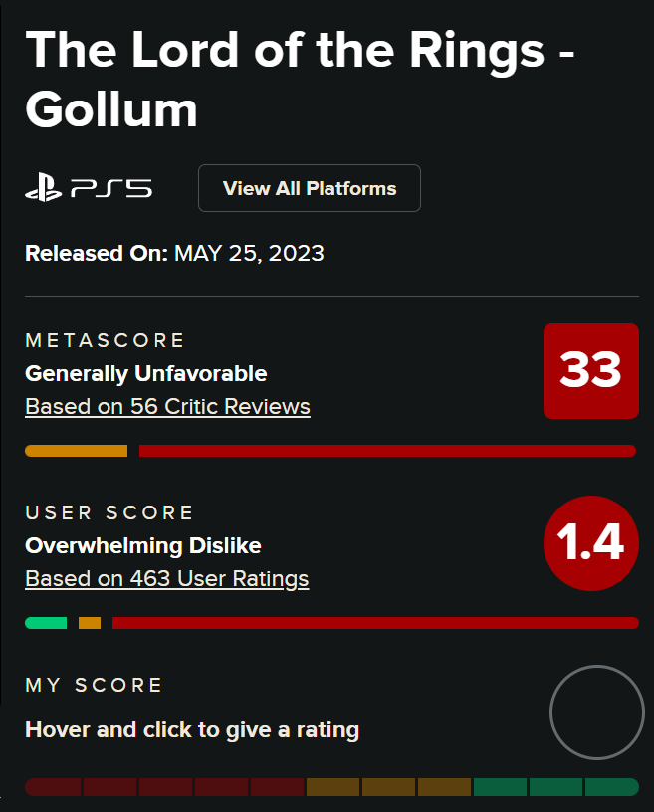Click the PS5 platform logo
Screen dimensions: 654x812
click(89, 188)
